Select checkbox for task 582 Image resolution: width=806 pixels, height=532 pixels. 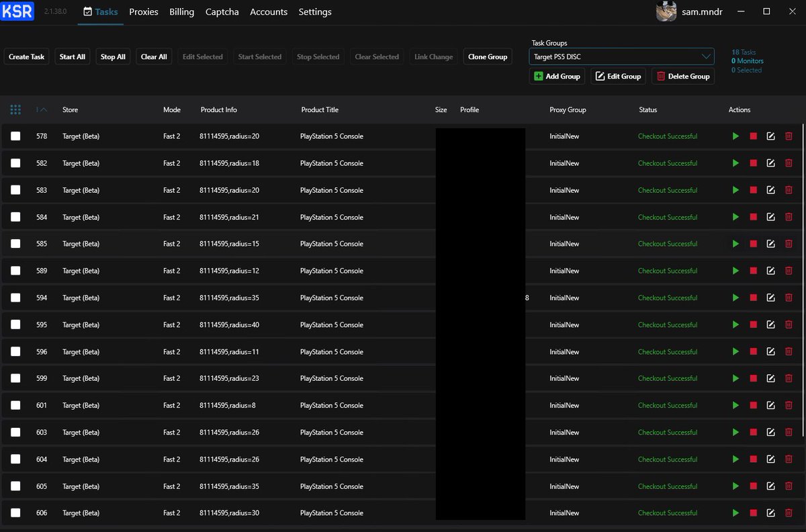pos(15,163)
